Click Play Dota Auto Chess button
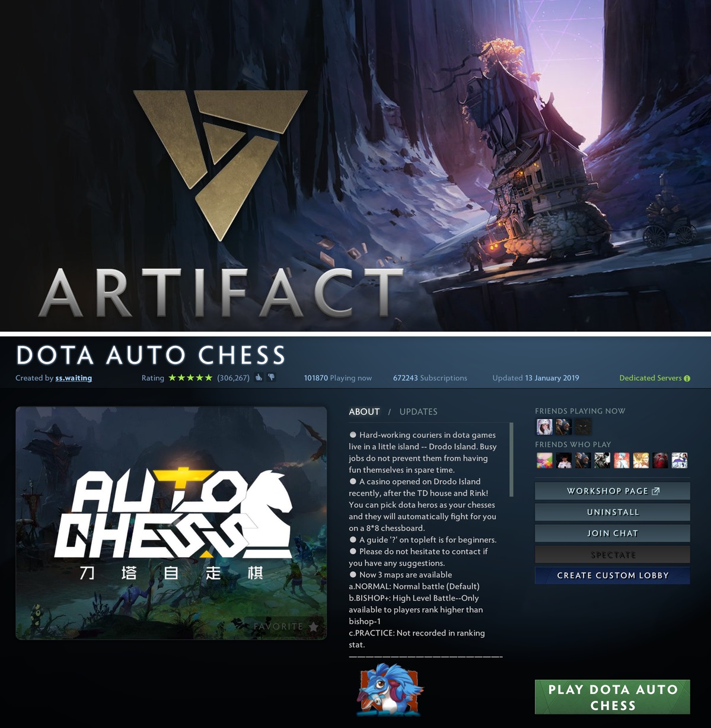The width and height of the screenshot is (711, 728). (613, 697)
